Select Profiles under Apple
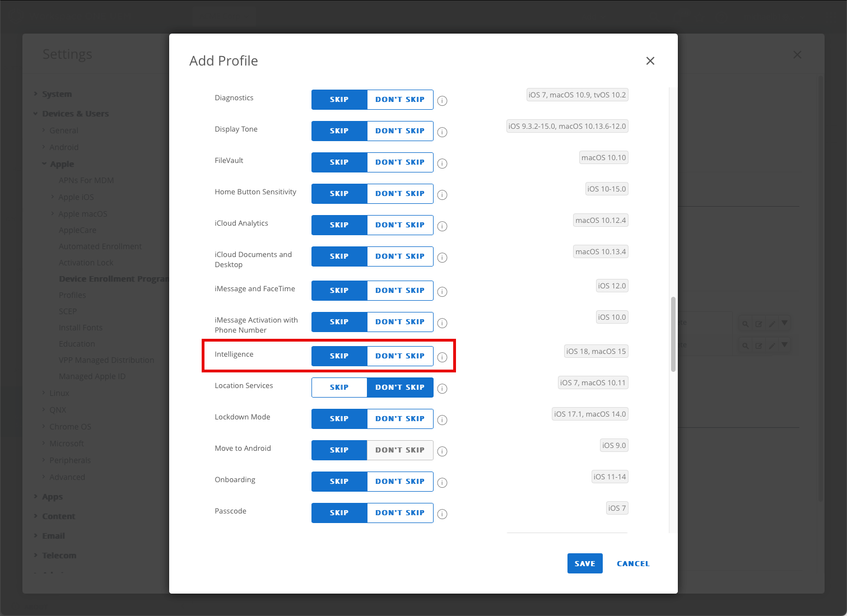 [x=72, y=295]
